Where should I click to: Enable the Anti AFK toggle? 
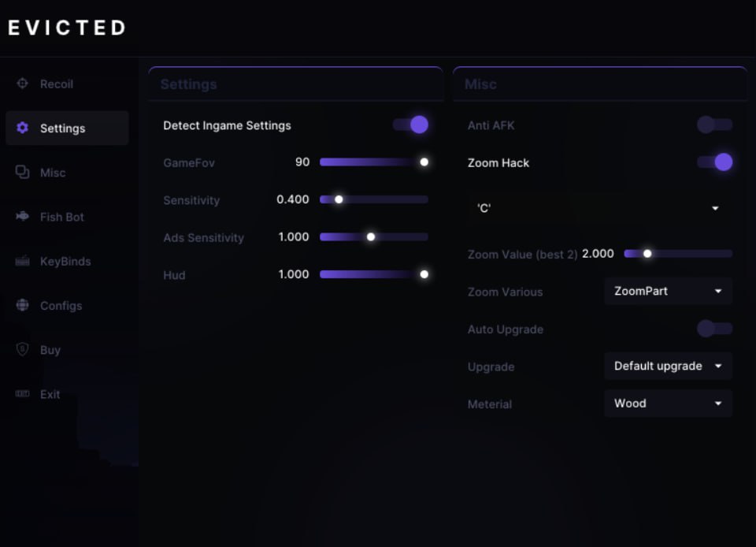pos(714,125)
